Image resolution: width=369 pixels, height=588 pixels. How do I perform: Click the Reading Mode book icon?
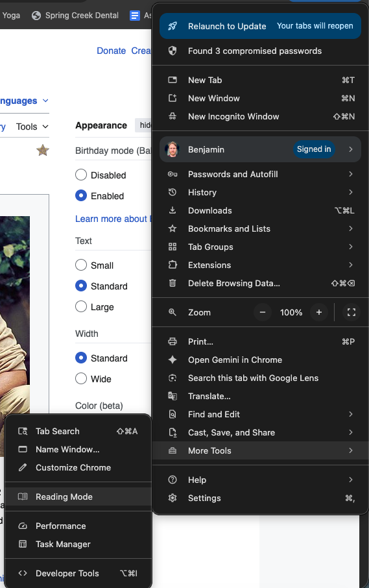tap(23, 496)
